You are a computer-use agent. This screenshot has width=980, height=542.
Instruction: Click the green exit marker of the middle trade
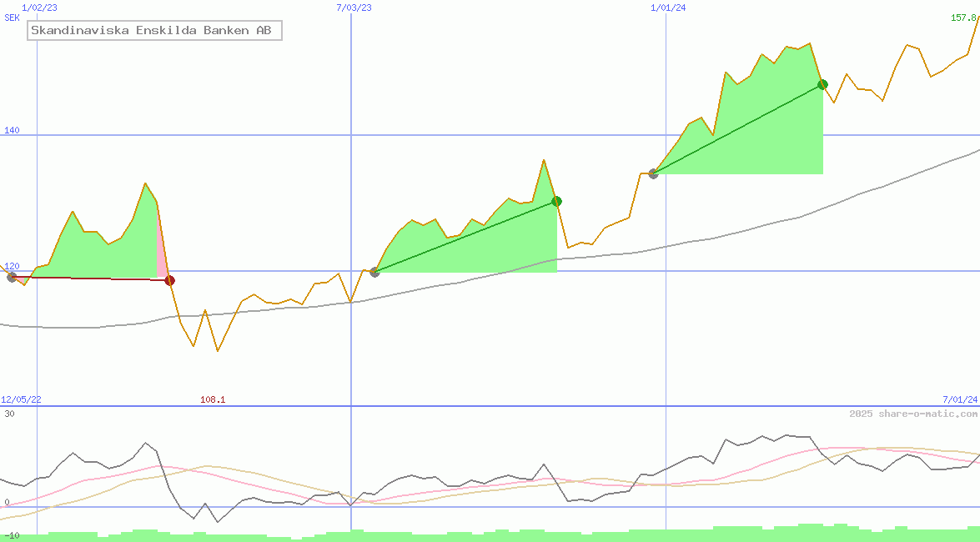(x=556, y=201)
